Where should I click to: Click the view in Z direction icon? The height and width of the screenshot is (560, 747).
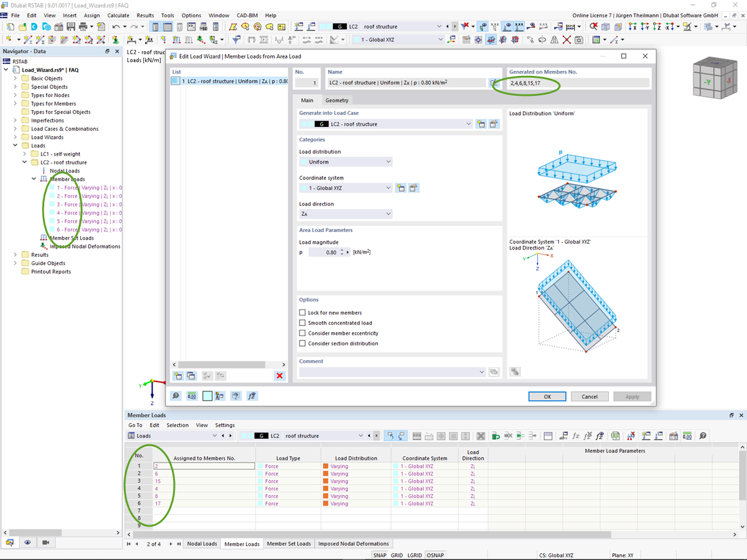tap(657, 27)
